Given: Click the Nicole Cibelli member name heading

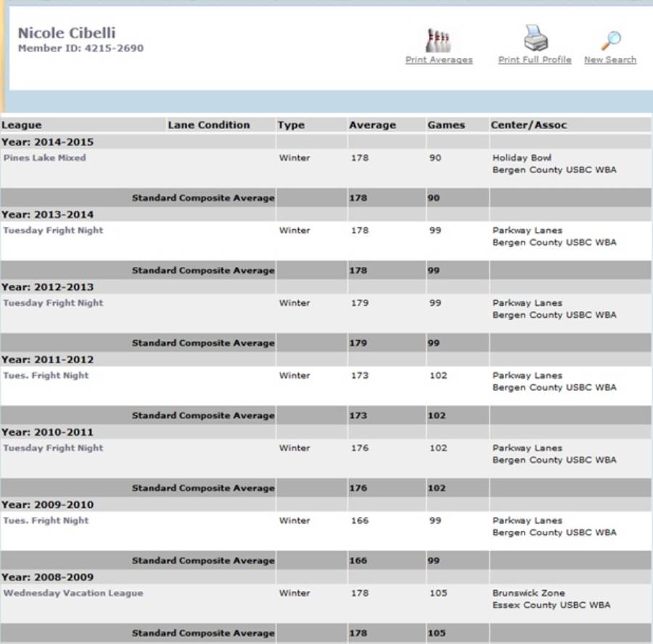Looking at the screenshot, I should [x=67, y=33].
